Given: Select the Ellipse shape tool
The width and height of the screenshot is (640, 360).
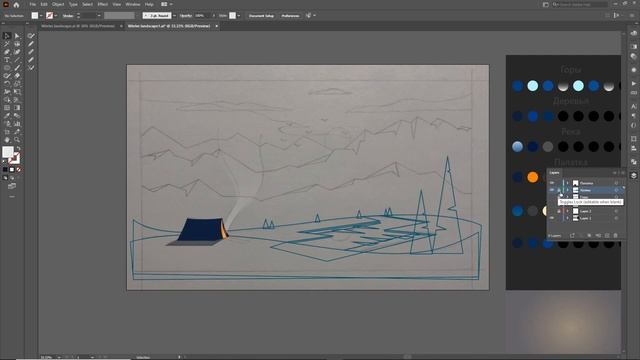Looking at the screenshot, I should (7, 68).
